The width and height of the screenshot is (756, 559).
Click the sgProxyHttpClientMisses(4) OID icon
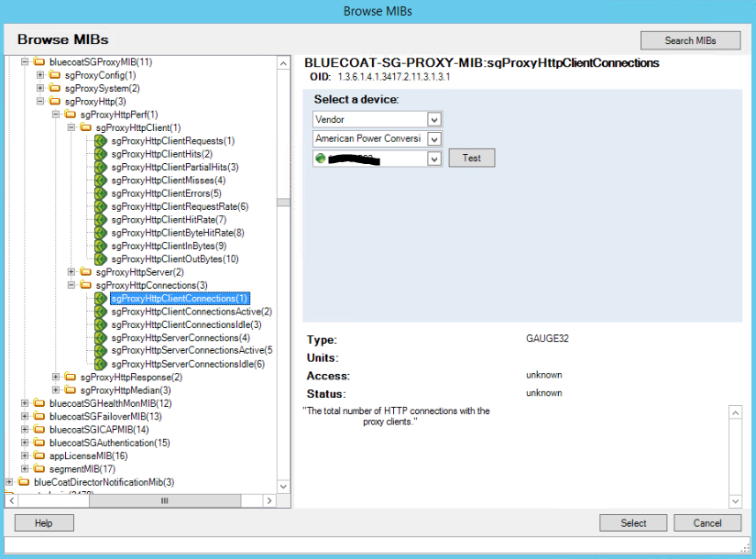click(x=100, y=181)
